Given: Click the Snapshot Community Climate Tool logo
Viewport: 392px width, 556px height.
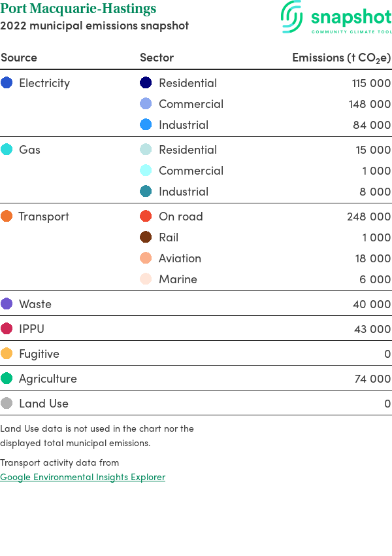Looking at the screenshot, I should click(x=336, y=18).
